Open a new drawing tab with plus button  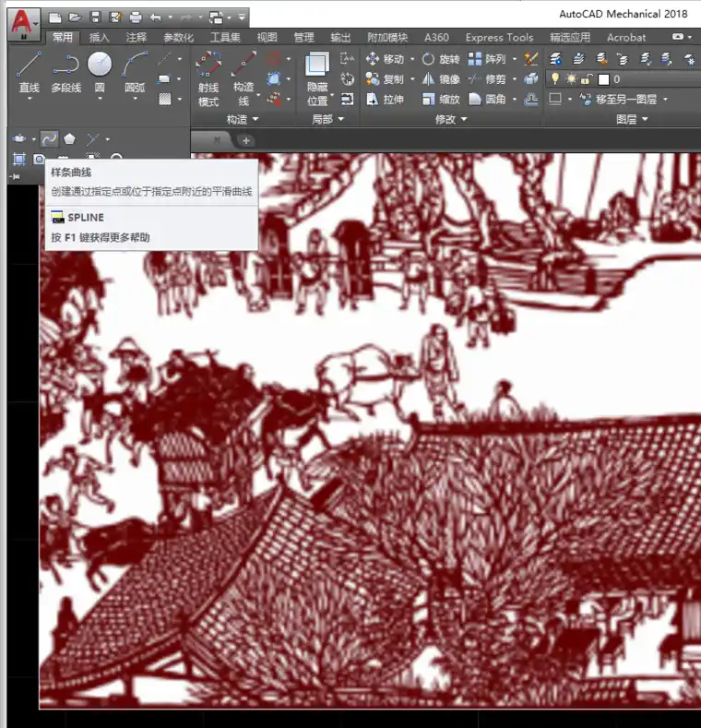pos(246,140)
